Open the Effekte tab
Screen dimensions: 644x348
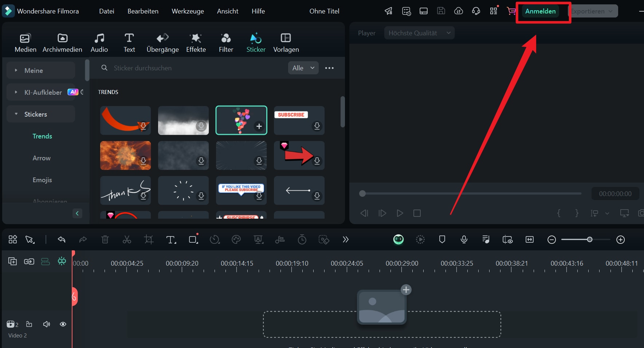[196, 43]
